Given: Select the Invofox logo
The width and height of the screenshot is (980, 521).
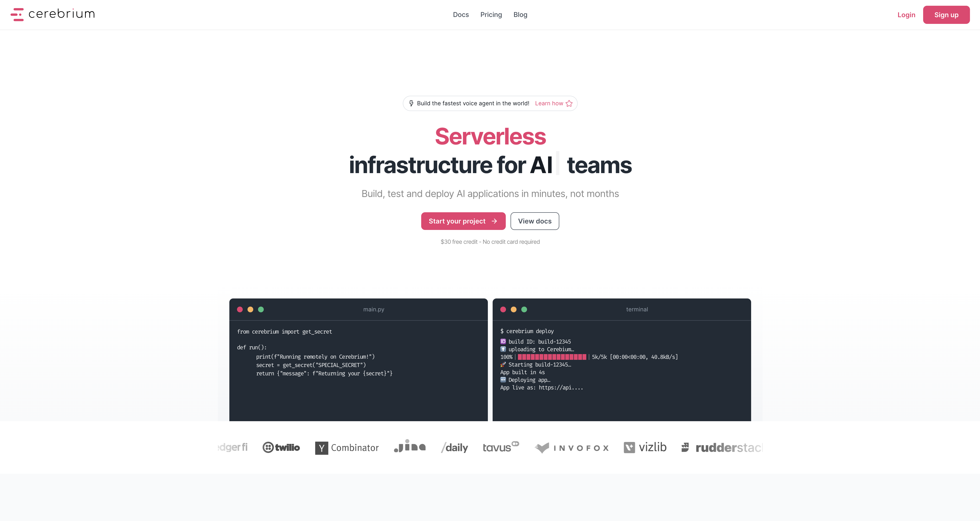Looking at the screenshot, I should [x=571, y=447].
